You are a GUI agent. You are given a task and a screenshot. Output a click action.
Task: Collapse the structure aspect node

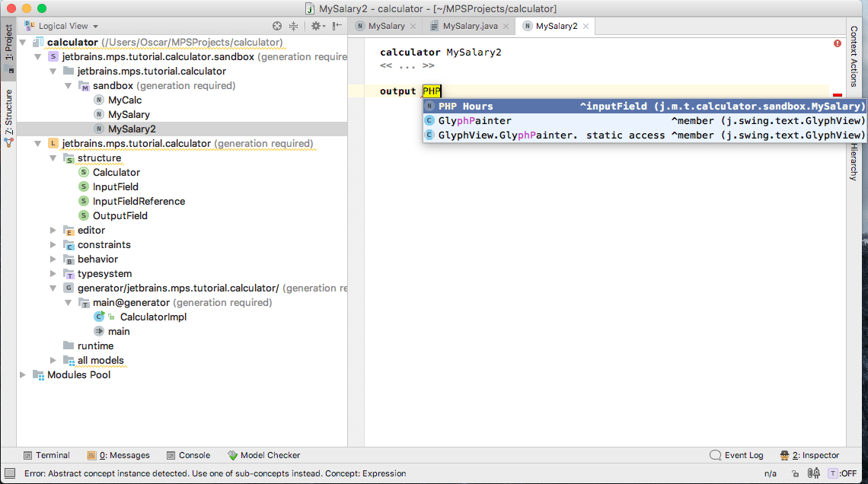[x=53, y=158]
